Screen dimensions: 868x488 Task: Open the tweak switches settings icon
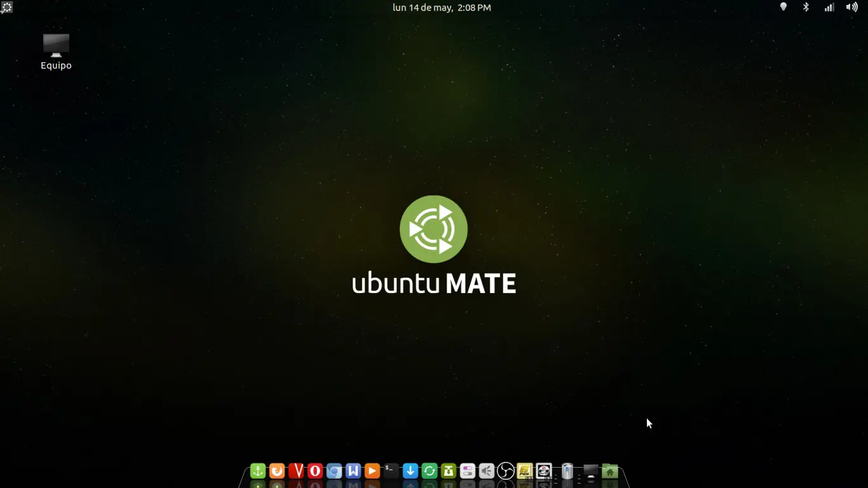point(467,471)
